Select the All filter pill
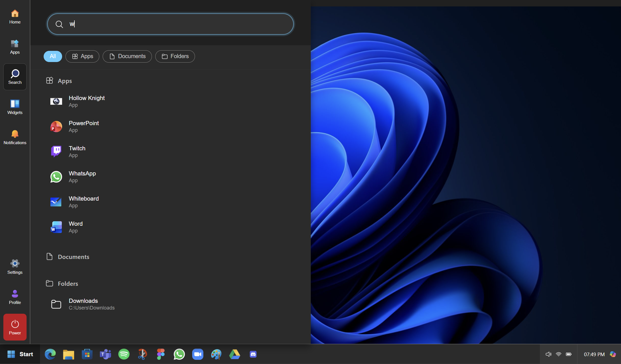Image resolution: width=621 pixels, height=364 pixels. (x=53, y=56)
